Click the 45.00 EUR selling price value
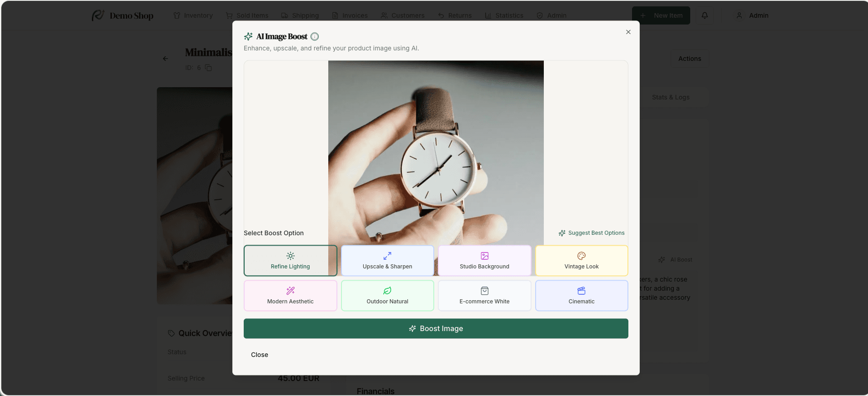 click(x=299, y=378)
